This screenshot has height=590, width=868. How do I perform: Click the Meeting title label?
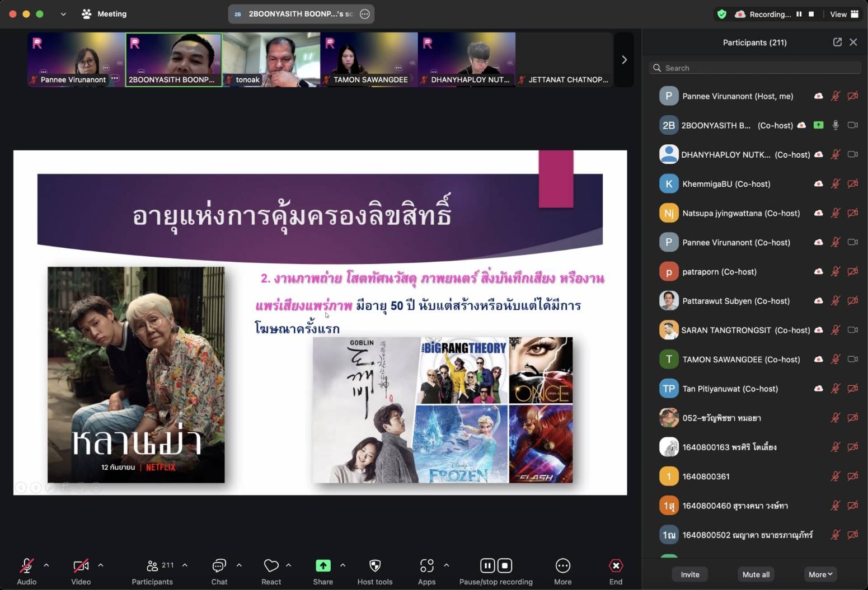112,14
